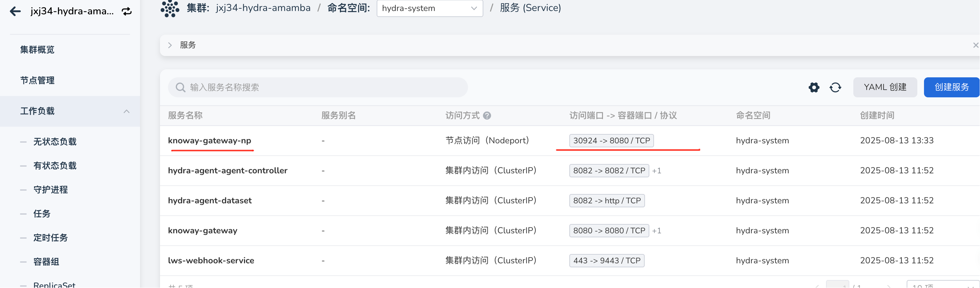Close the service info banner

tap(975, 45)
